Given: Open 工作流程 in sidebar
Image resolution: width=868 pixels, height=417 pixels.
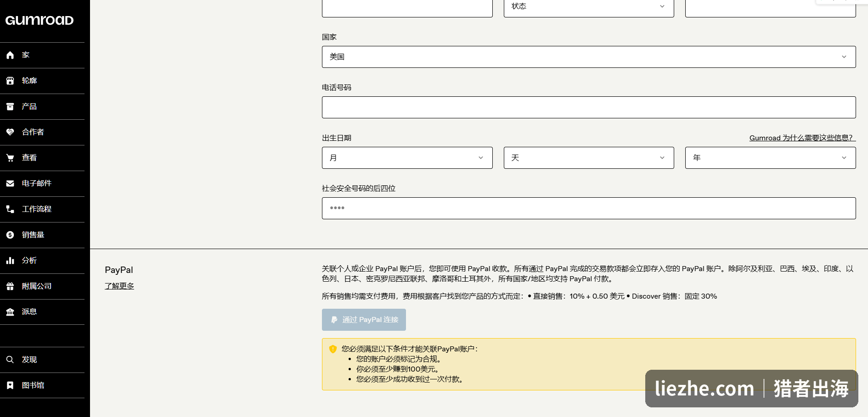Looking at the screenshot, I should (x=42, y=209).
